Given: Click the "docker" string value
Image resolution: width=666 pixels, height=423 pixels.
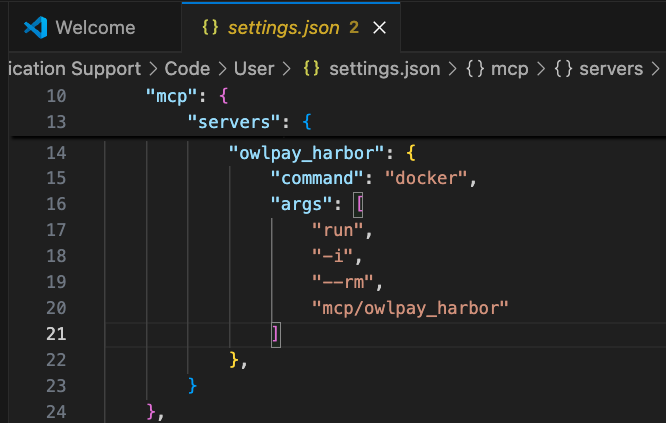Looking at the screenshot, I should pyautogui.click(x=426, y=178).
